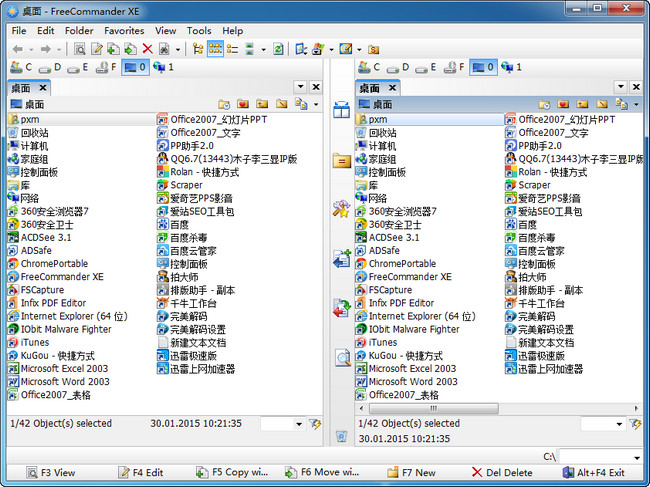Click the Back navigation arrow in toolbar
This screenshot has height=487, width=650.
(x=17, y=49)
